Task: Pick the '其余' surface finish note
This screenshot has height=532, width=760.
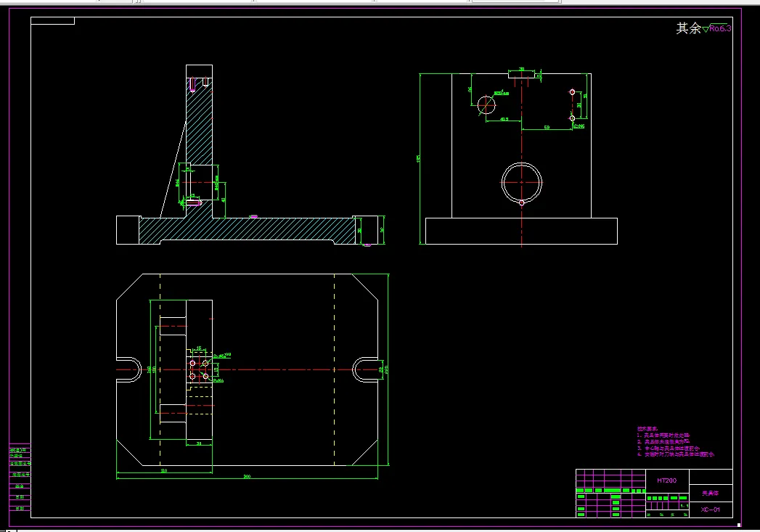Action: pos(688,28)
